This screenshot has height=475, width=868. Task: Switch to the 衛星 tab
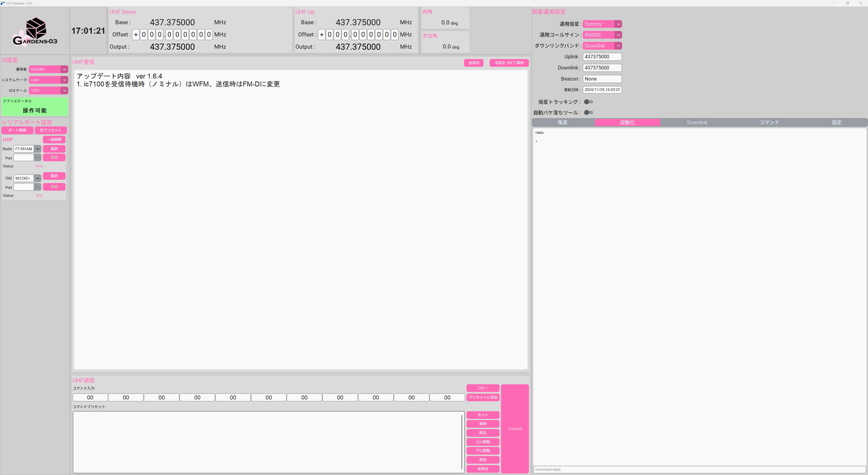[563, 122]
